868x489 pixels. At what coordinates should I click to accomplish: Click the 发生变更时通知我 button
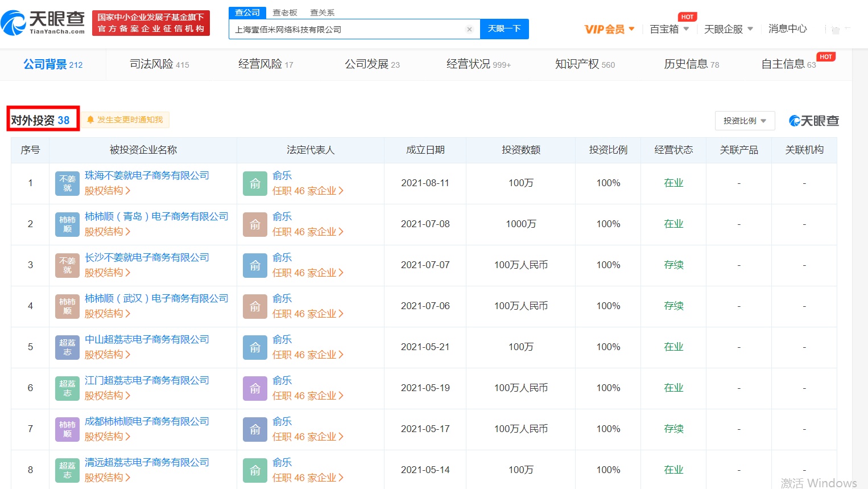coord(126,120)
